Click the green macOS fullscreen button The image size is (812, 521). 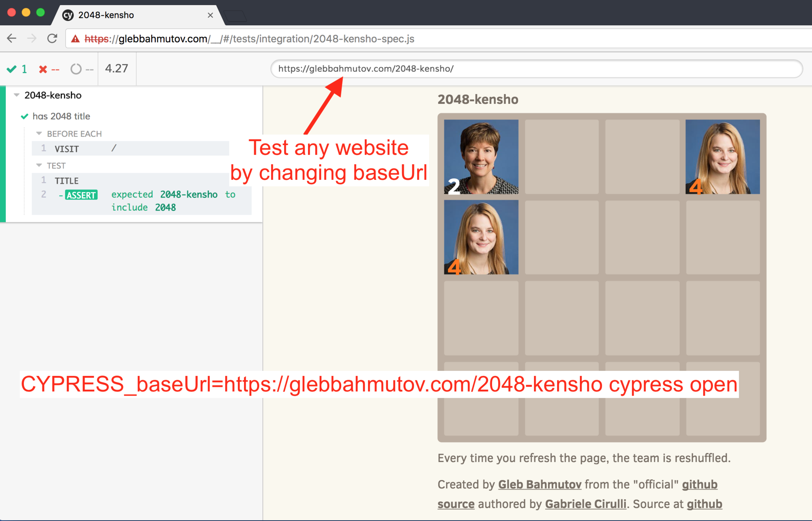pyautogui.click(x=40, y=12)
